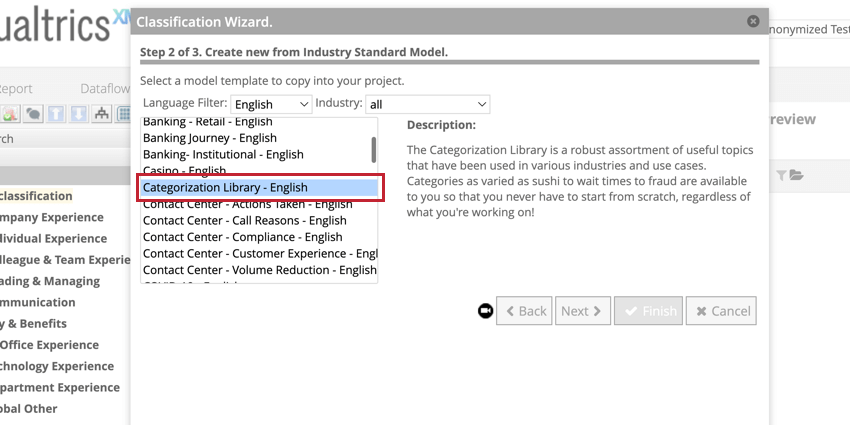Click the Back button
The image size is (850, 425).
pos(524,311)
